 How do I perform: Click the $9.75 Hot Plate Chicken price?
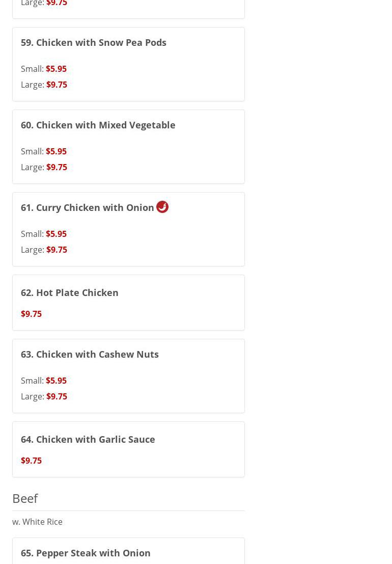pyautogui.click(x=32, y=314)
